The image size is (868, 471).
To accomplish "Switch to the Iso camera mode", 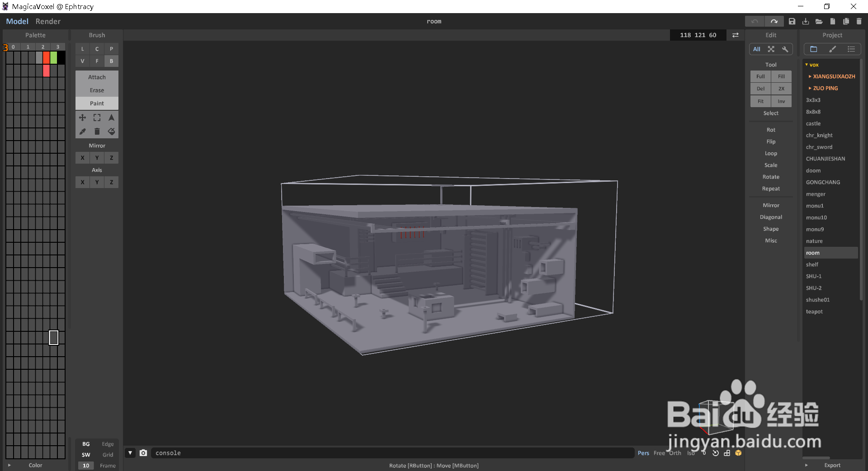I will (x=691, y=453).
